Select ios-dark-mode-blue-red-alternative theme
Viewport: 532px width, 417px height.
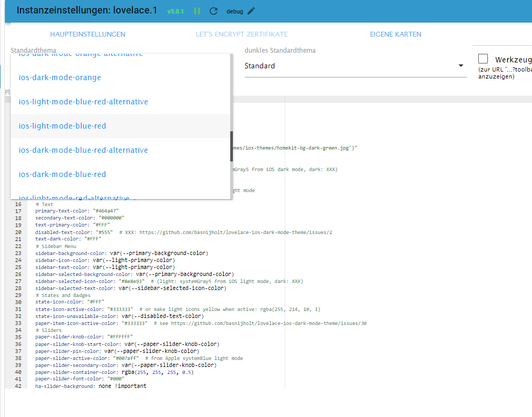[x=83, y=150]
